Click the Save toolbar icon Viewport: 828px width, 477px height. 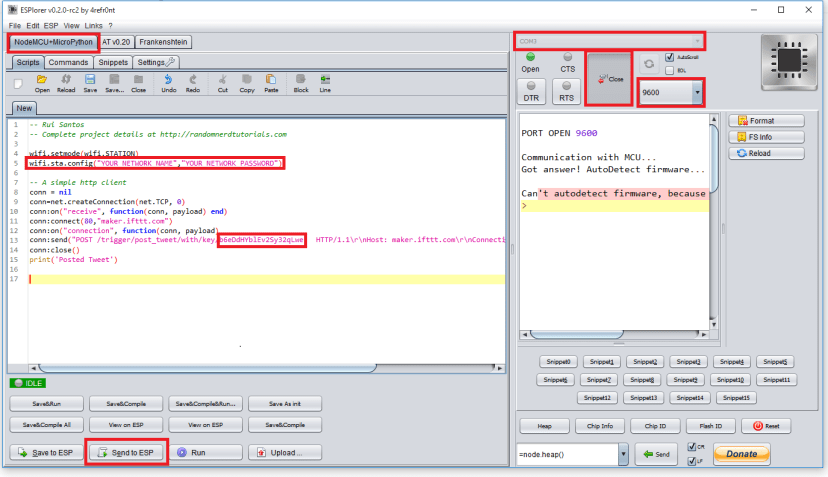tap(90, 83)
